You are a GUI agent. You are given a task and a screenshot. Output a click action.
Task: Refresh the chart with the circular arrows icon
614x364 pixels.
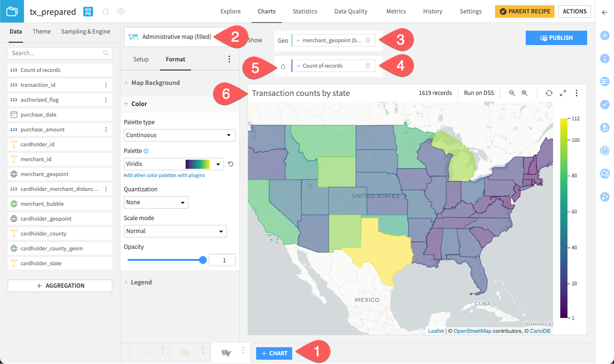pyautogui.click(x=549, y=93)
